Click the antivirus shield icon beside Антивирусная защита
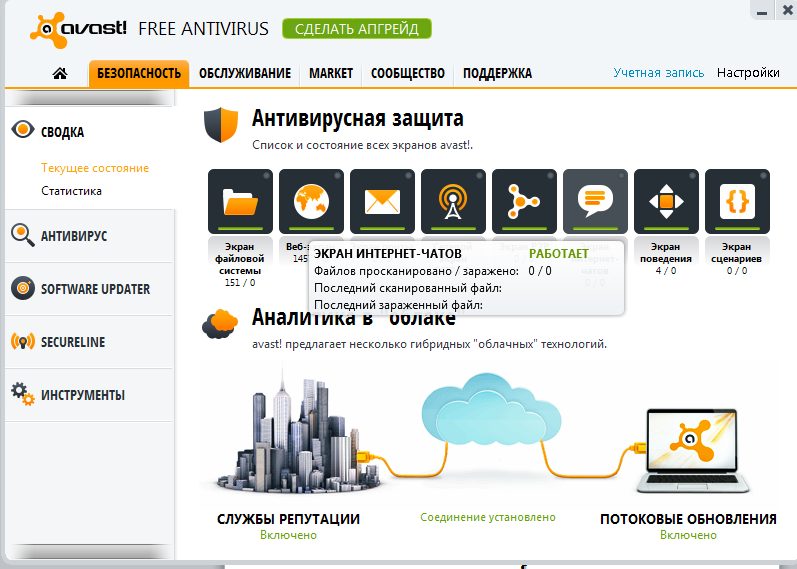The height and width of the screenshot is (569, 797). click(221, 125)
